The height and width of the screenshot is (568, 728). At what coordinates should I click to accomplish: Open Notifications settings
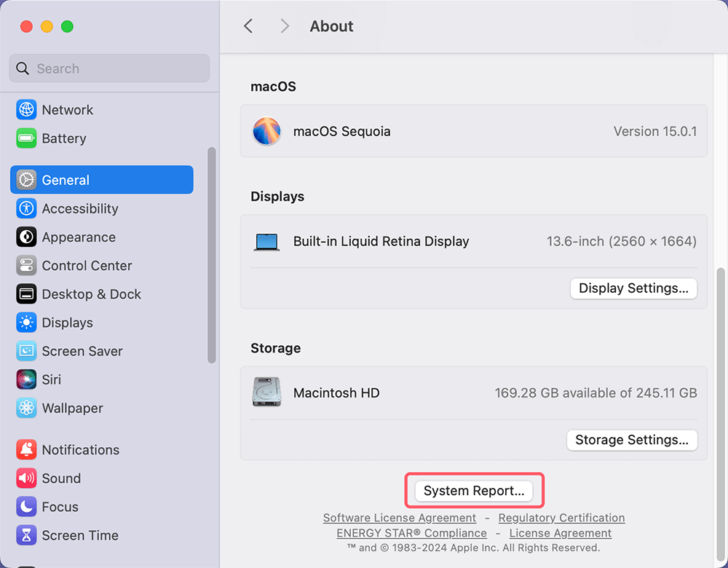click(x=80, y=449)
